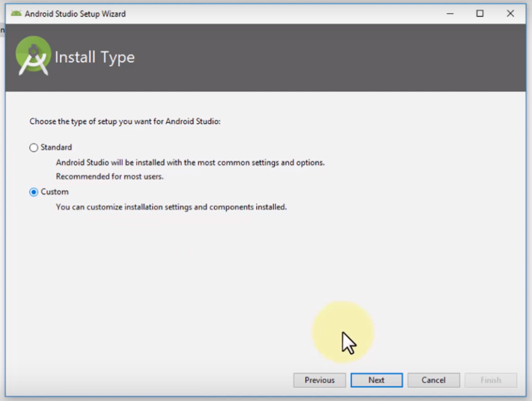Click the small Android icon in title bar
This screenshot has width=532, height=401.
coord(15,13)
